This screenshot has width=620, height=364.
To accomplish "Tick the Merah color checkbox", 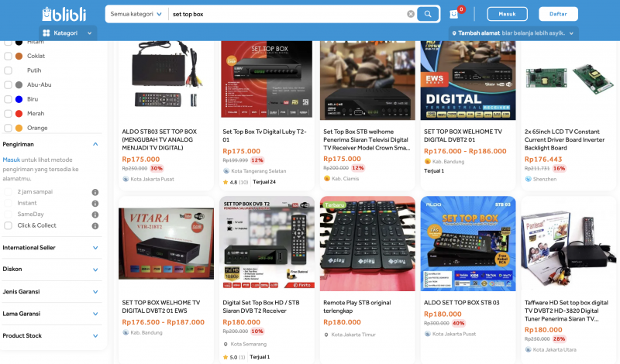I will pyautogui.click(x=8, y=114).
